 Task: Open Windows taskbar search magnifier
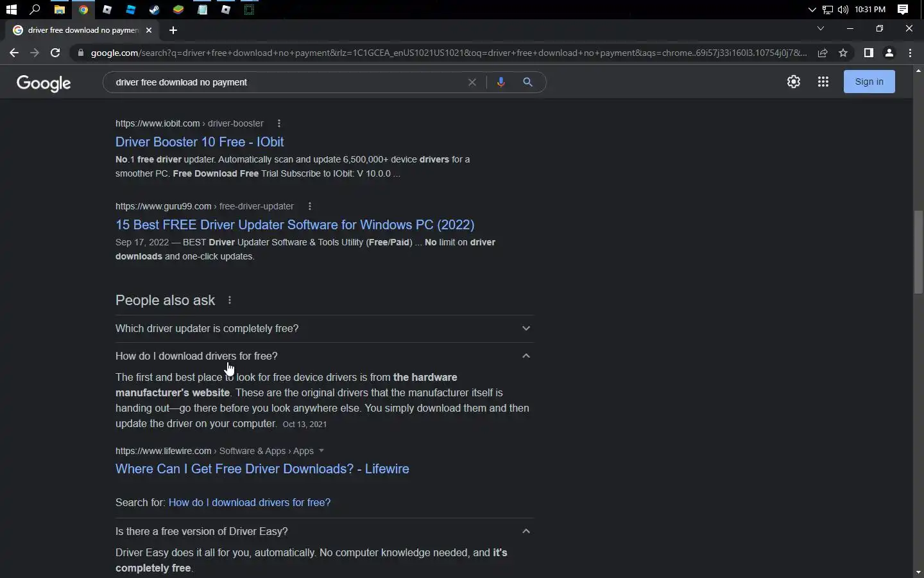[35, 10]
